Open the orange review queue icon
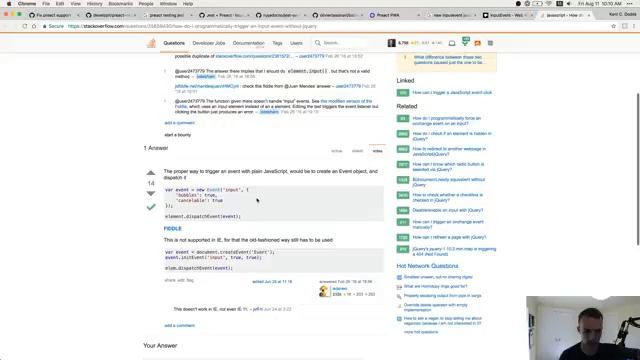 pyautogui.click(x=478, y=43)
